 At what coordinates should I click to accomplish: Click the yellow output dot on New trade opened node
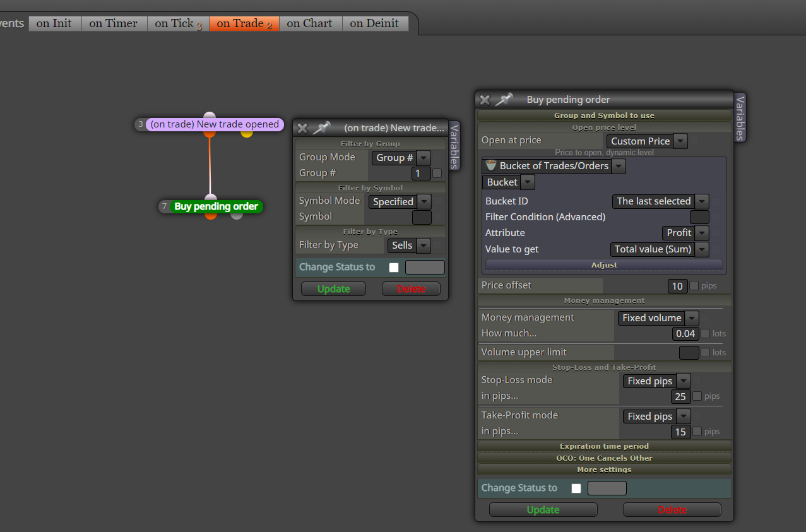[247, 133]
